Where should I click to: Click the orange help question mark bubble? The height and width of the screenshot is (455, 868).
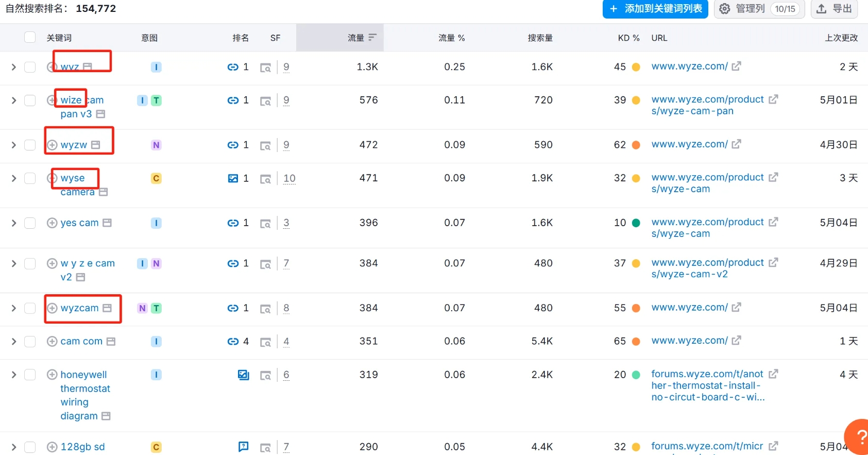point(858,437)
